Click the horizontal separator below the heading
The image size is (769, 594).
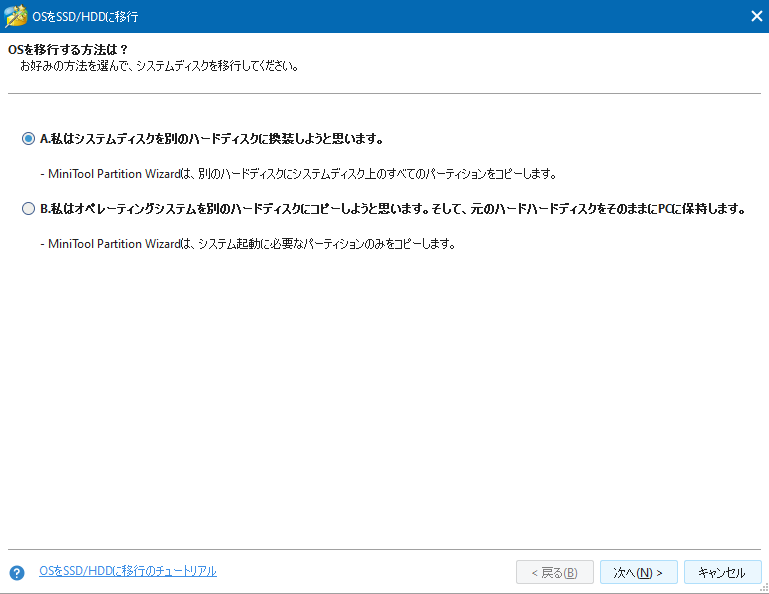384,94
